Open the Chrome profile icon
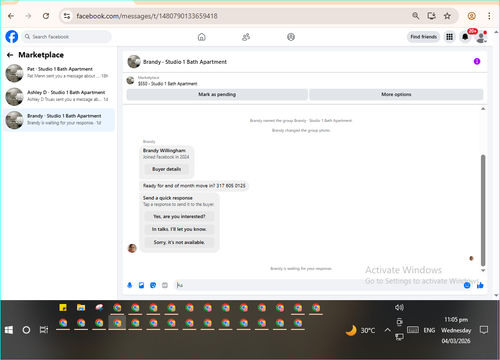Viewport: 500px width, 360px height. (471, 16)
